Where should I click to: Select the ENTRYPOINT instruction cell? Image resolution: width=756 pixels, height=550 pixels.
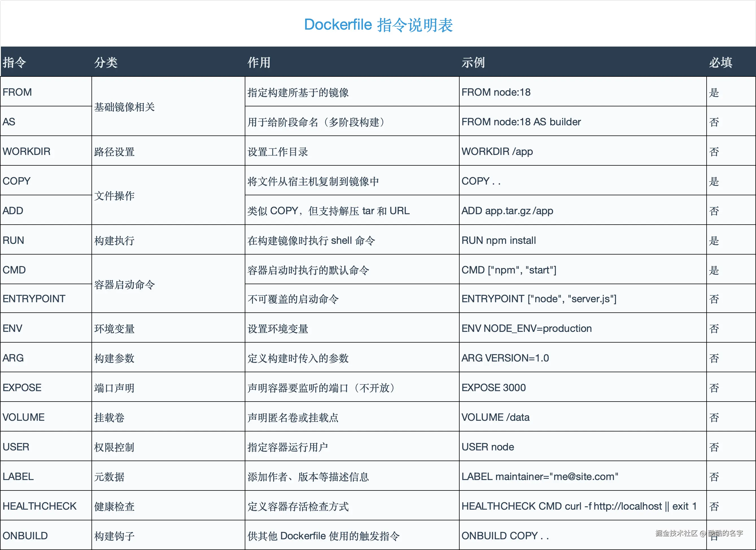[x=34, y=299]
